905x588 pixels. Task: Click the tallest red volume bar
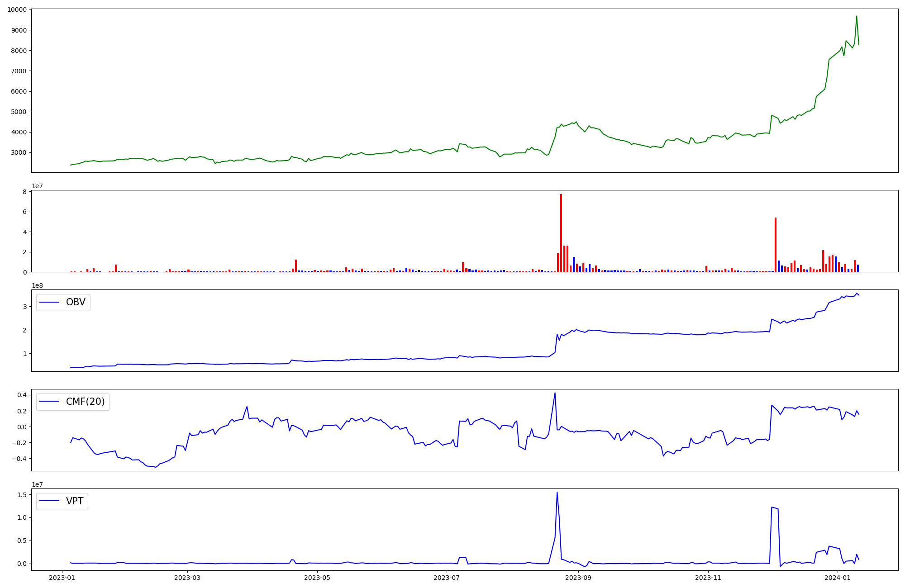561,233
